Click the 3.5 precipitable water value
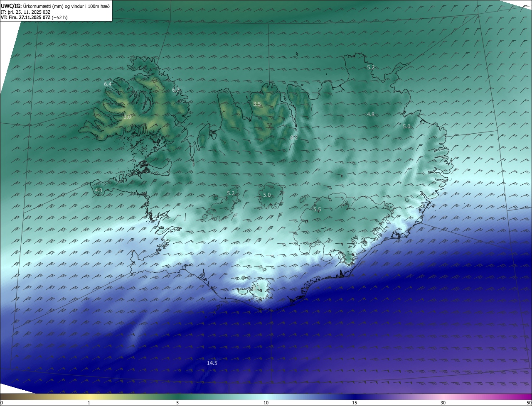 click(x=257, y=104)
